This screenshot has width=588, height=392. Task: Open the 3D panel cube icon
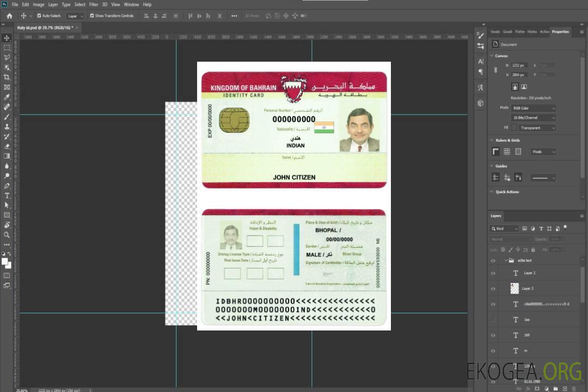[x=481, y=103]
